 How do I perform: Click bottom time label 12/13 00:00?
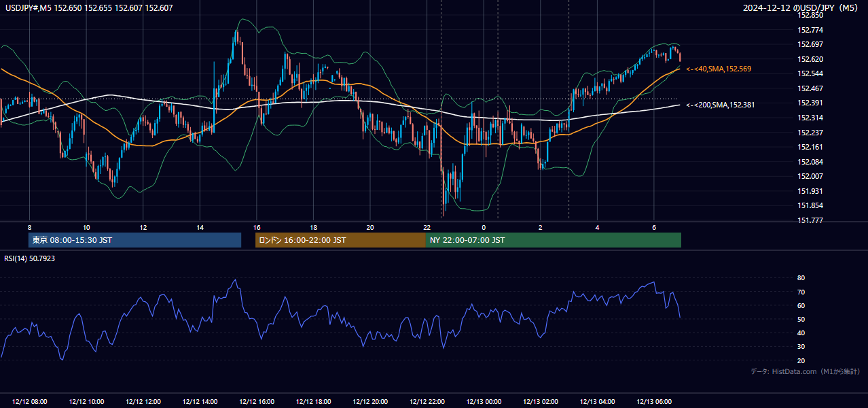484,402
